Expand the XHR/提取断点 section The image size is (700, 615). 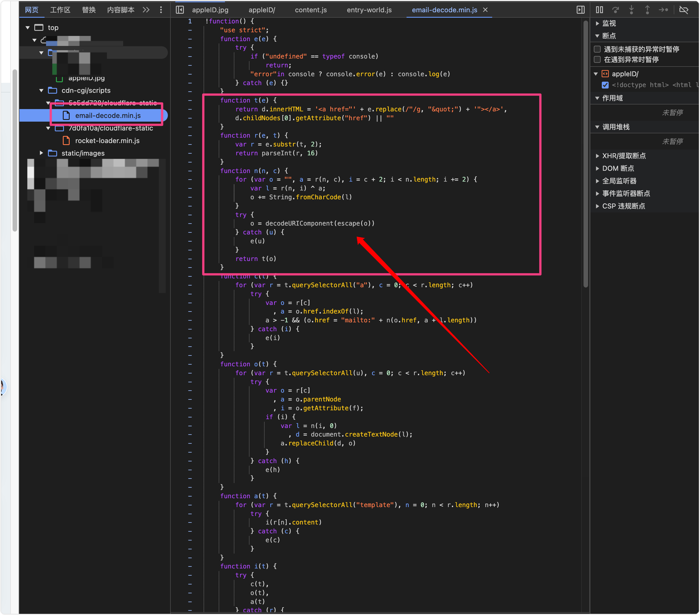[598, 156]
